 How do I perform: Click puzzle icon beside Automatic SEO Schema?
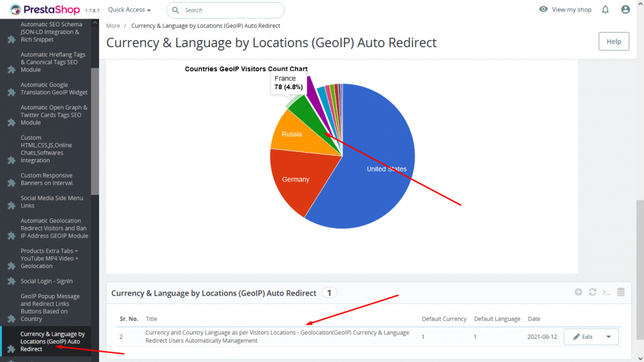click(x=12, y=40)
